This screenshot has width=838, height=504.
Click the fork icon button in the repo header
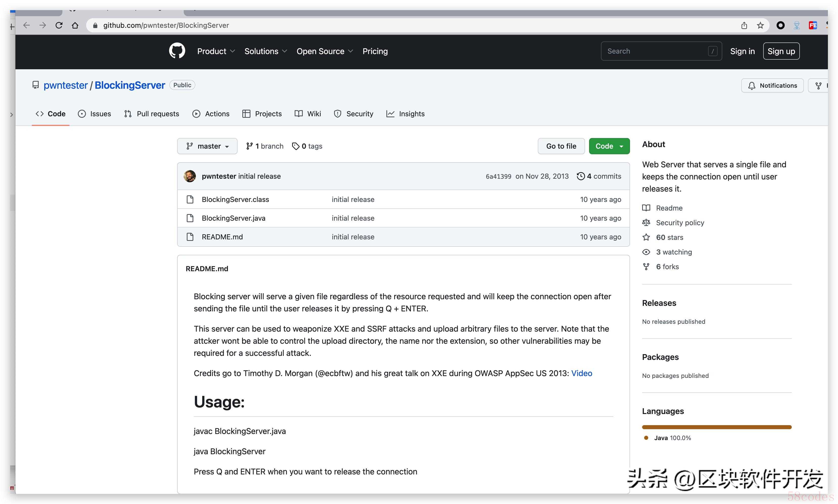click(x=818, y=86)
